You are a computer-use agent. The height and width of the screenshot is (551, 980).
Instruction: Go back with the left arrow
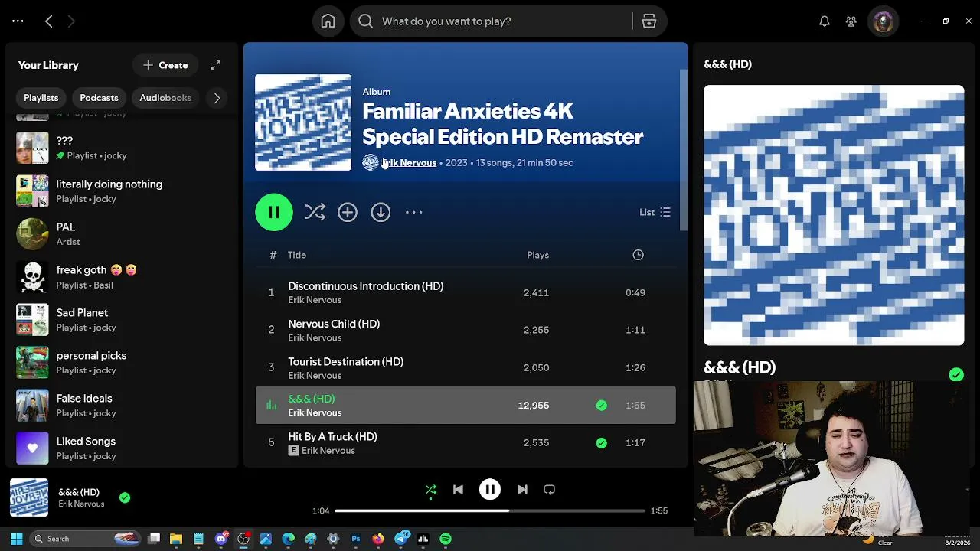[x=48, y=21]
